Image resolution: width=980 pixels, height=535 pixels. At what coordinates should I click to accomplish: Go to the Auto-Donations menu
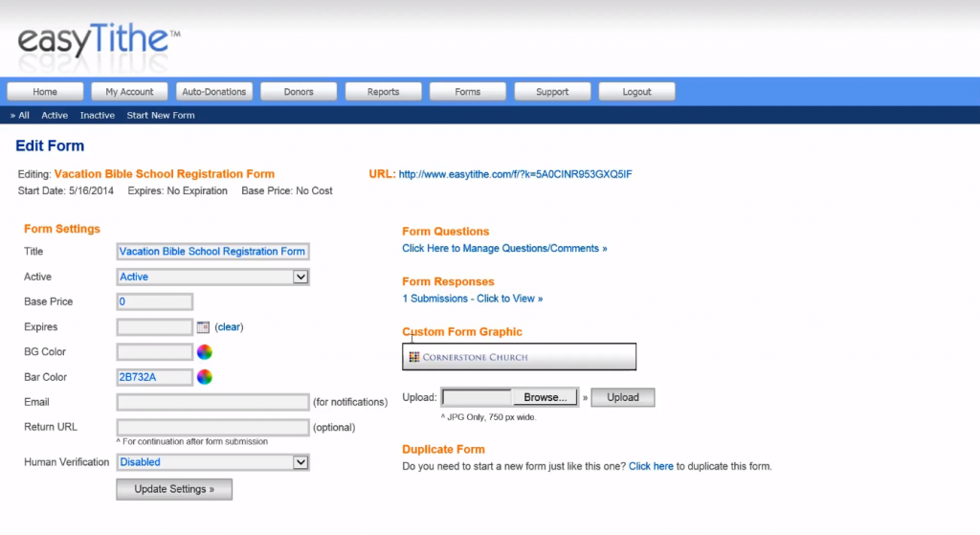(x=214, y=92)
